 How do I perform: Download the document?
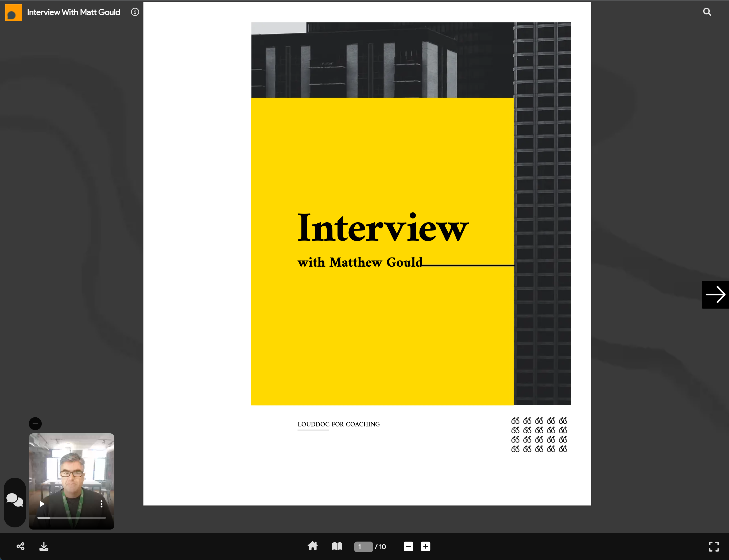44,546
